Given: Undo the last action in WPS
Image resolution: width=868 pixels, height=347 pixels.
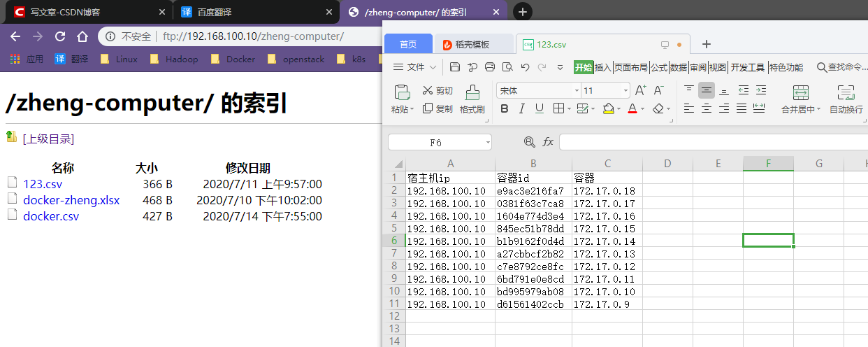Looking at the screenshot, I should tap(525, 67).
